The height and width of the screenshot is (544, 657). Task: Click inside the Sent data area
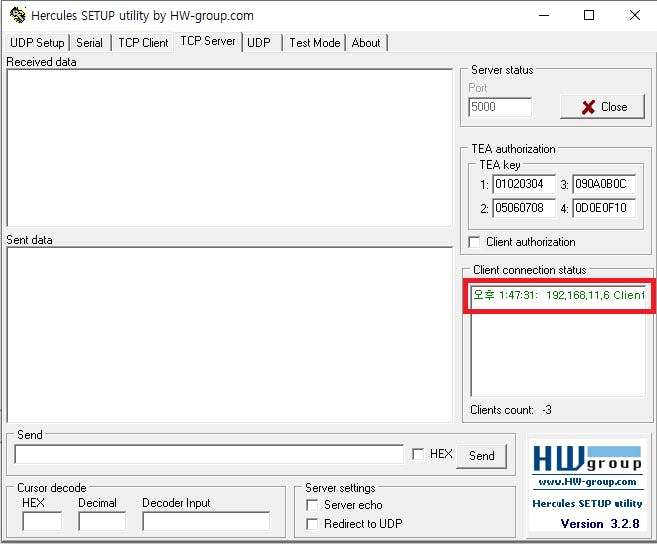click(230, 335)
